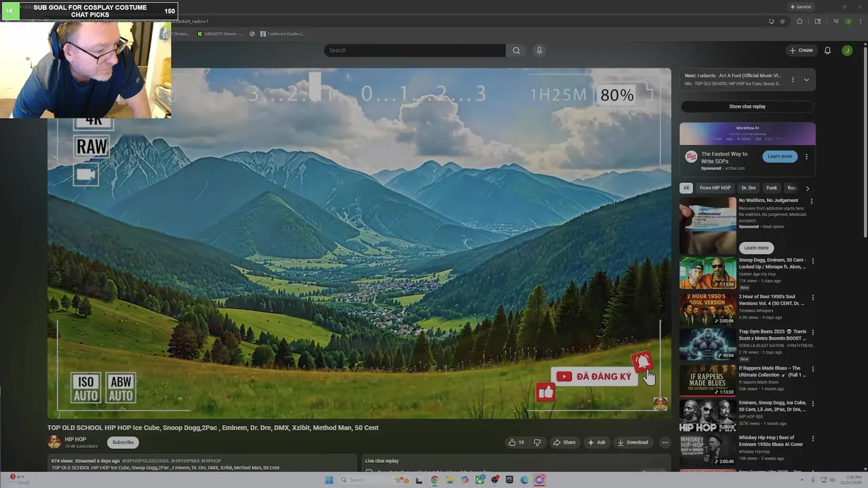Click the video title text below player
868x488 pixels.
(213, 428)
